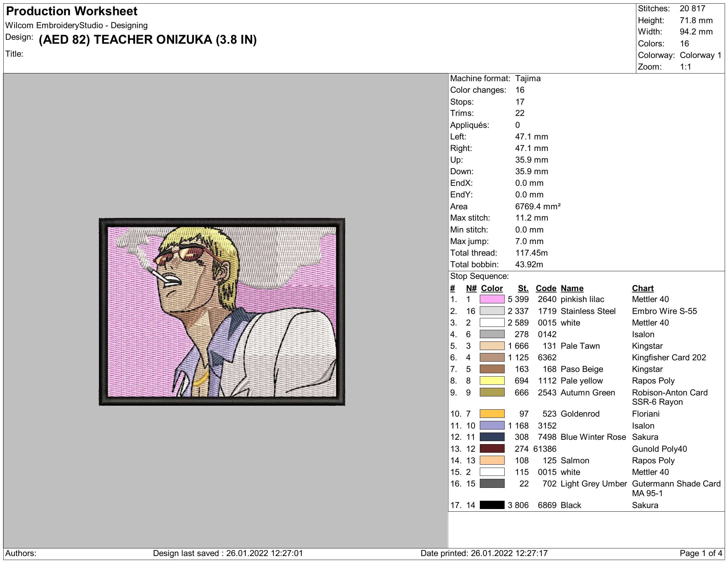Click the design name TEACHER ONIZUKA
Viewport: 728px width, 563px height.
click(148, 40)
